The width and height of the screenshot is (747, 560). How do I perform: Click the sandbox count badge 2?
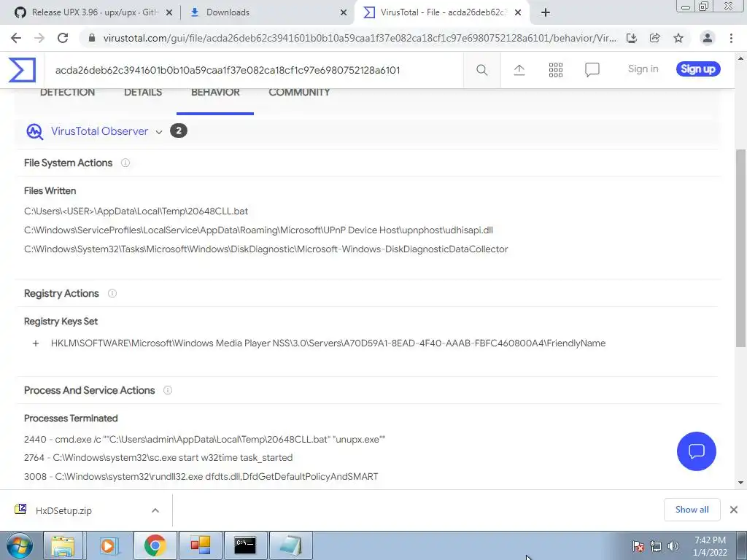179,131
